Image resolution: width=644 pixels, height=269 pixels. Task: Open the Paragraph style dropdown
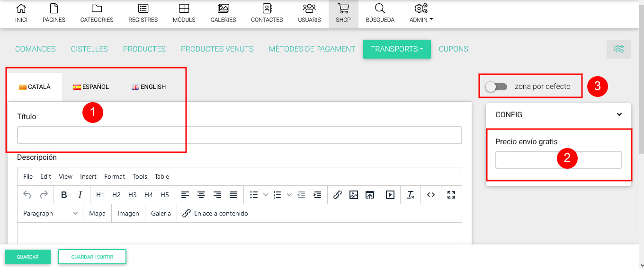50,213
